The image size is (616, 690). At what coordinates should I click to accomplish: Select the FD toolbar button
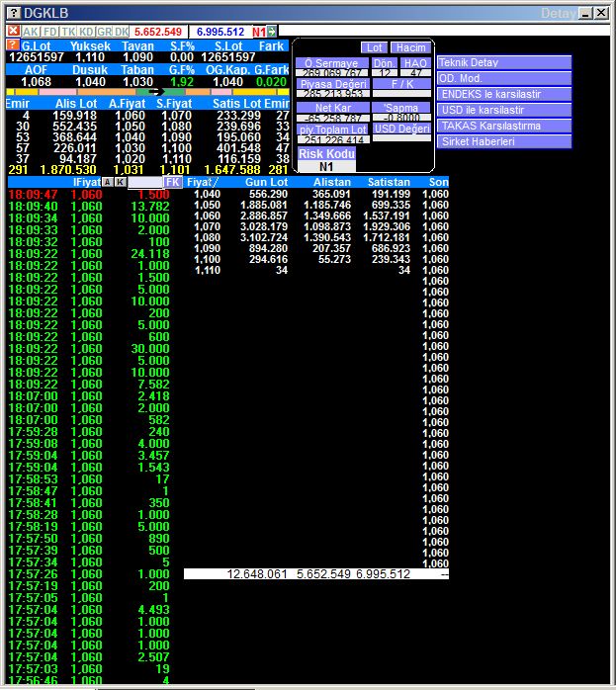[x=50, y=32]
